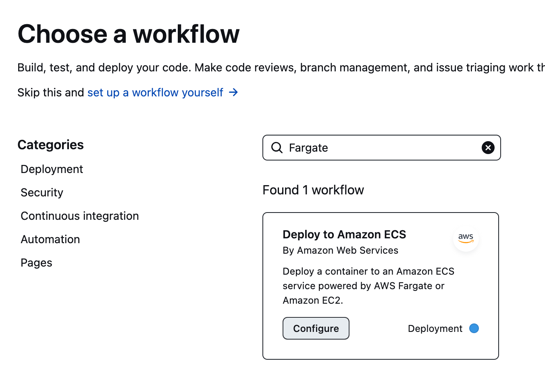
Task: Click the arrow after workflow yourself link
Action: pos(233,92)
